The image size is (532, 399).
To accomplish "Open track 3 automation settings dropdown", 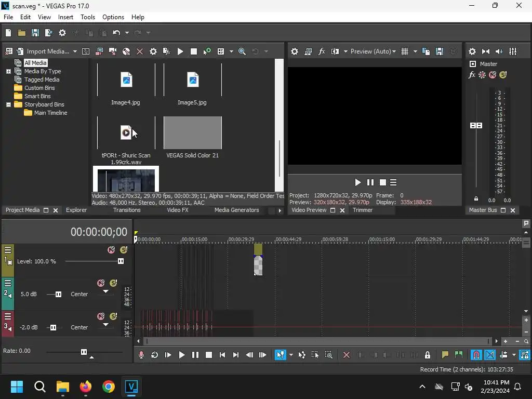I will pos(105,325).
